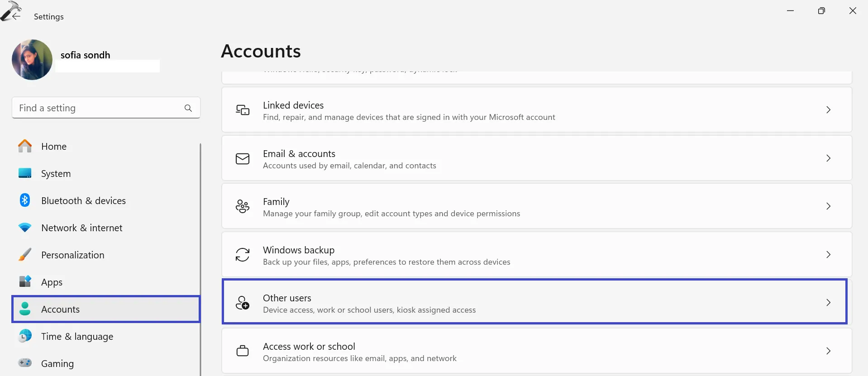Open Other users via right chevron

(x=828, y=303)
